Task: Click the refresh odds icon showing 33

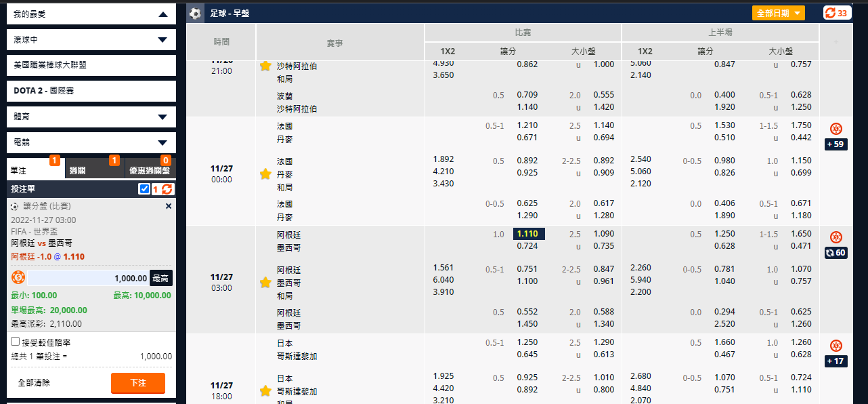Action: (x=837, y=14)
